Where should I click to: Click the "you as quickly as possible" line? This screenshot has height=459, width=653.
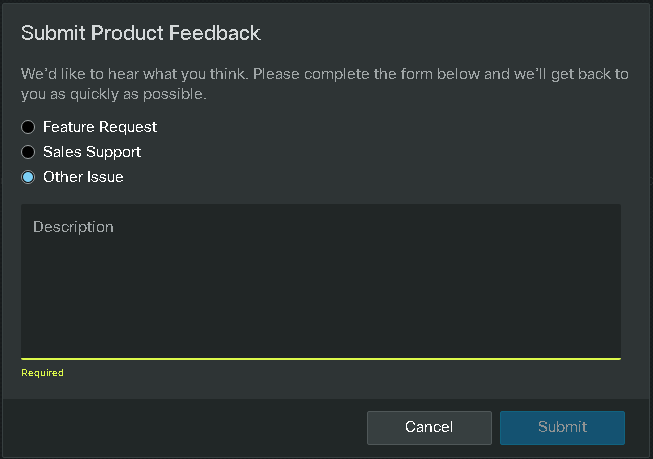tap(113, 95)
